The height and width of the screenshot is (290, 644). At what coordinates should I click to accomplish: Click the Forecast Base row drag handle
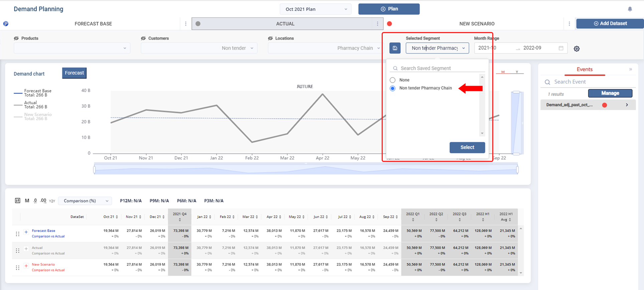pyautogui.click(x=17, y=234)
